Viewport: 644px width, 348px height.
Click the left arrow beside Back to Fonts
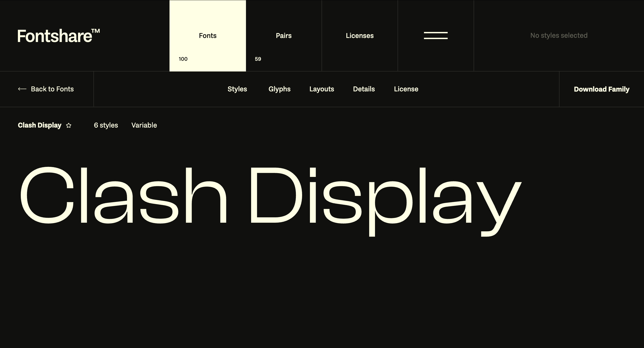22,89
